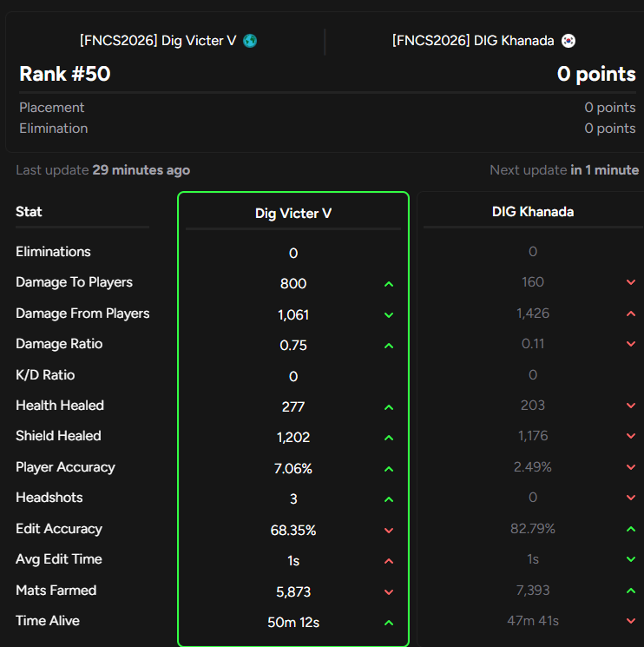Click green up arrow beside 7,393 mats farmed
This screenshot has height=647, width=644.
(631, 591)
